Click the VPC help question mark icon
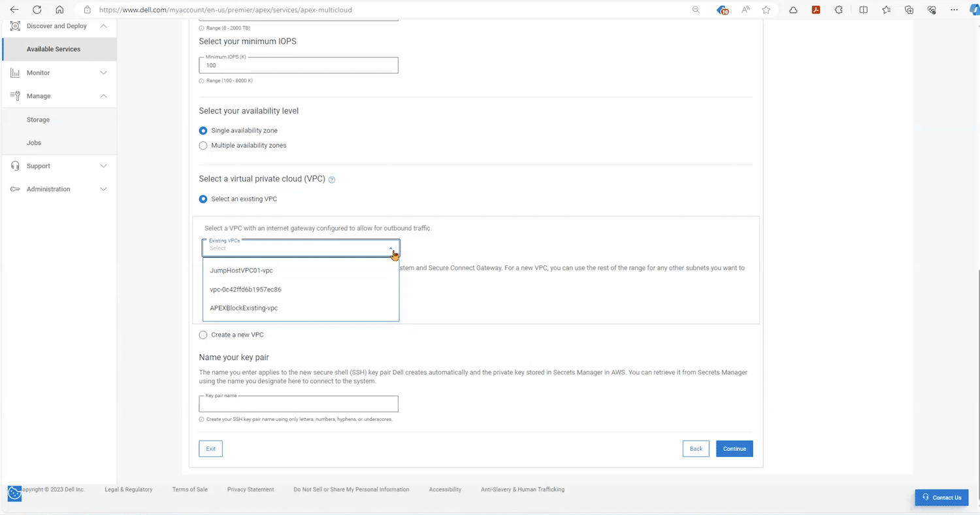The width and height of the screenshot is (980, 515). click(x=332, y=179)
